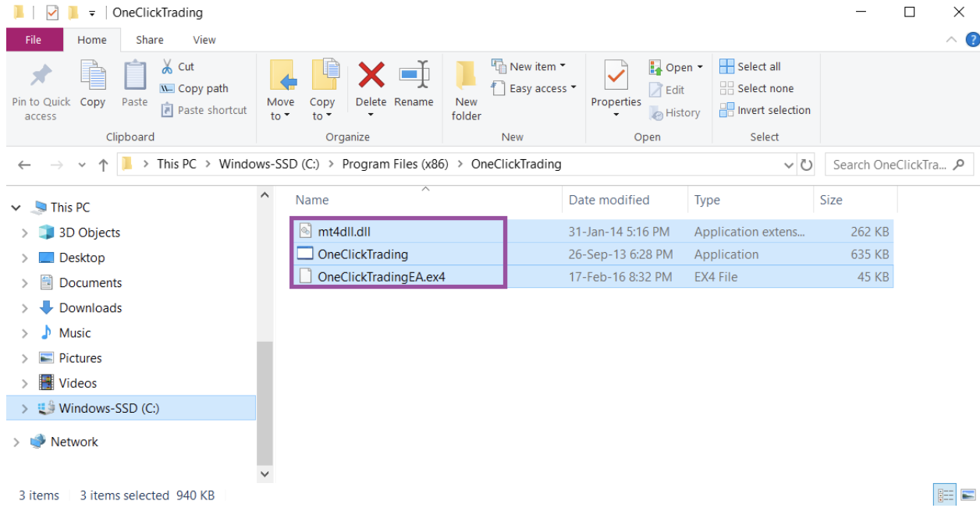The image size is (980, 515).
Task: Expand the 3D Objects tree node
Action: coord(24,233)
